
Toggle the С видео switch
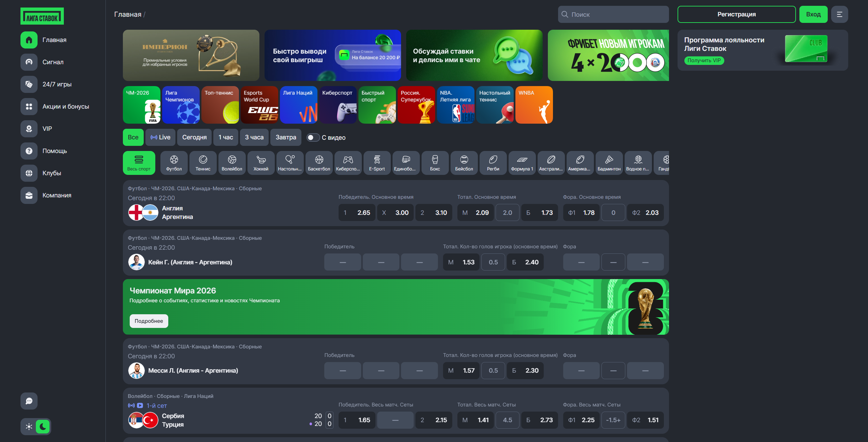point(313,137)
